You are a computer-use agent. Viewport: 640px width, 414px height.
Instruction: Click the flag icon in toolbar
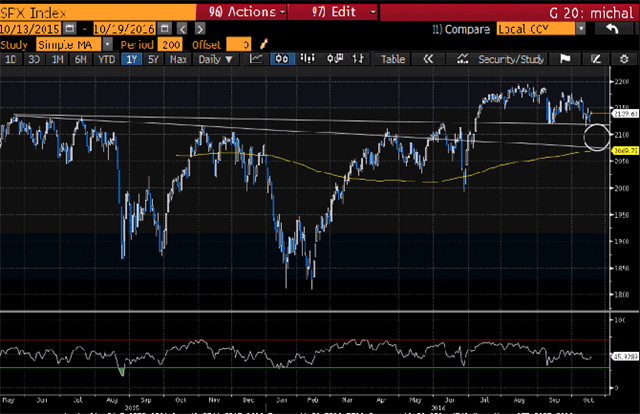(565, 59)
